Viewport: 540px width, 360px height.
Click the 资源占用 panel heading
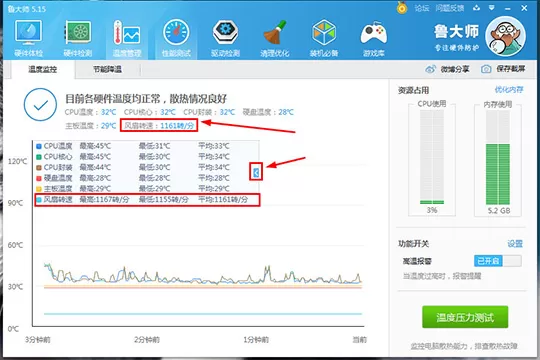(x=413, y=91)
